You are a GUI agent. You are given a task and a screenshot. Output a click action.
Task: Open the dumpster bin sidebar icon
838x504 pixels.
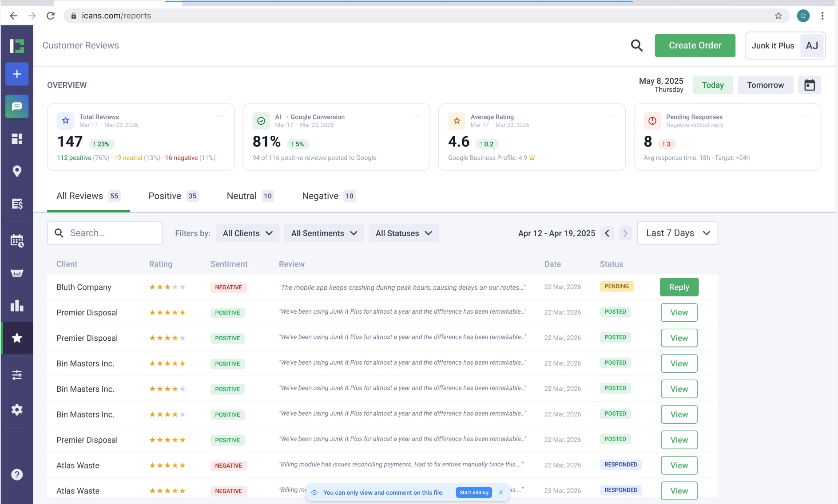coord(17,273)
